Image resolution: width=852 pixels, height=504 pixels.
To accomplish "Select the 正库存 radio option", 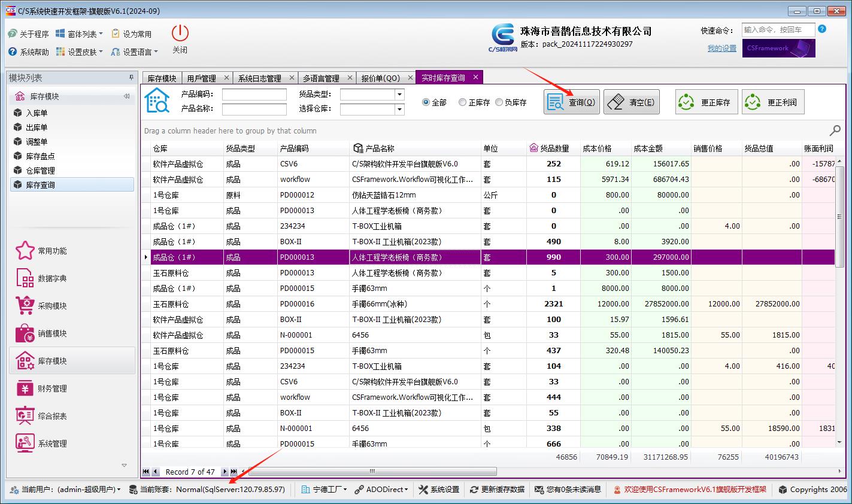I will (x=462, y=102).
